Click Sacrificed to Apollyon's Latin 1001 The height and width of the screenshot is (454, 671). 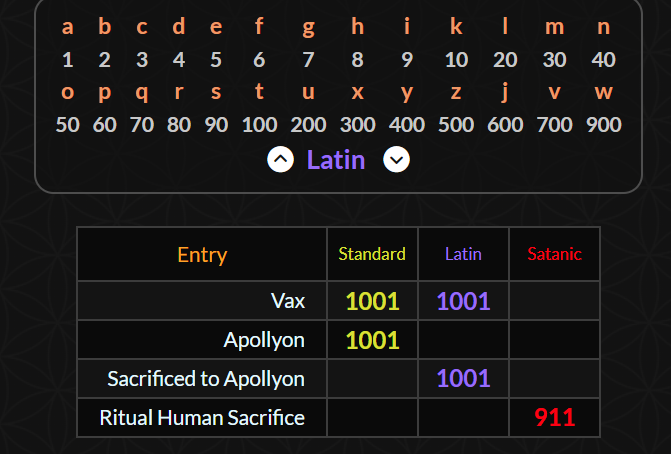pyautogui.click(x=463, y=379)
